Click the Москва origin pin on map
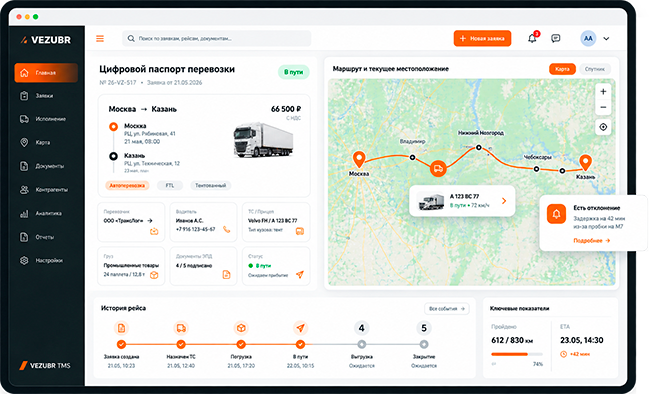 pos(359,159)
